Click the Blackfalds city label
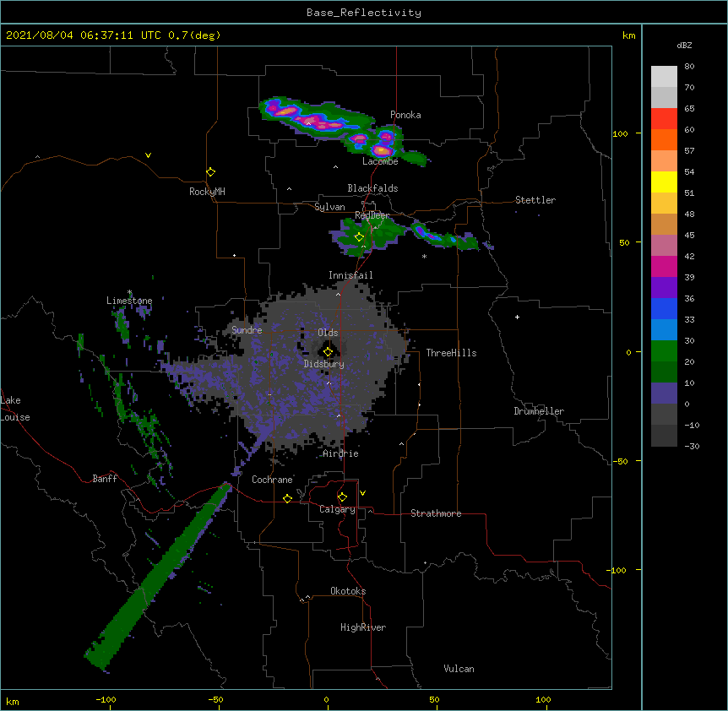Screen dimensions: 728x711 tap(372, 188)
